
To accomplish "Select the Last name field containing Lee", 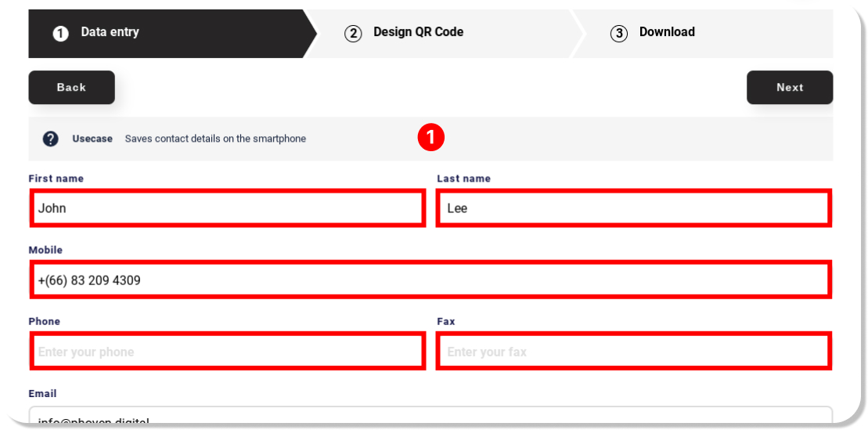I will click(633, 208).
